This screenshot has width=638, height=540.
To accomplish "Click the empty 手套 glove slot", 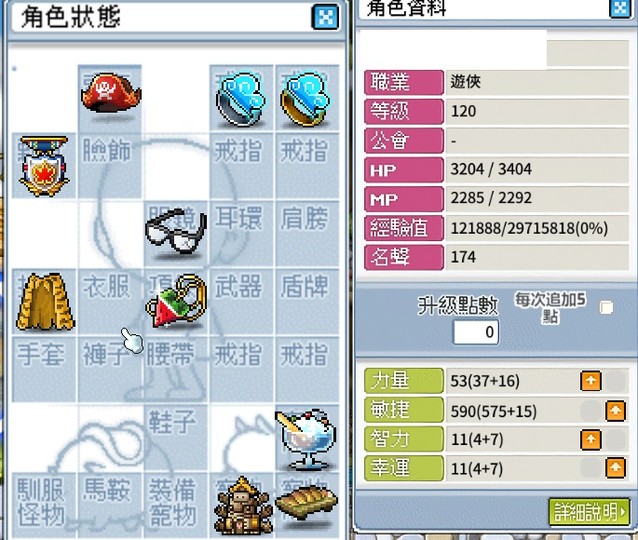I will (44, 369).
